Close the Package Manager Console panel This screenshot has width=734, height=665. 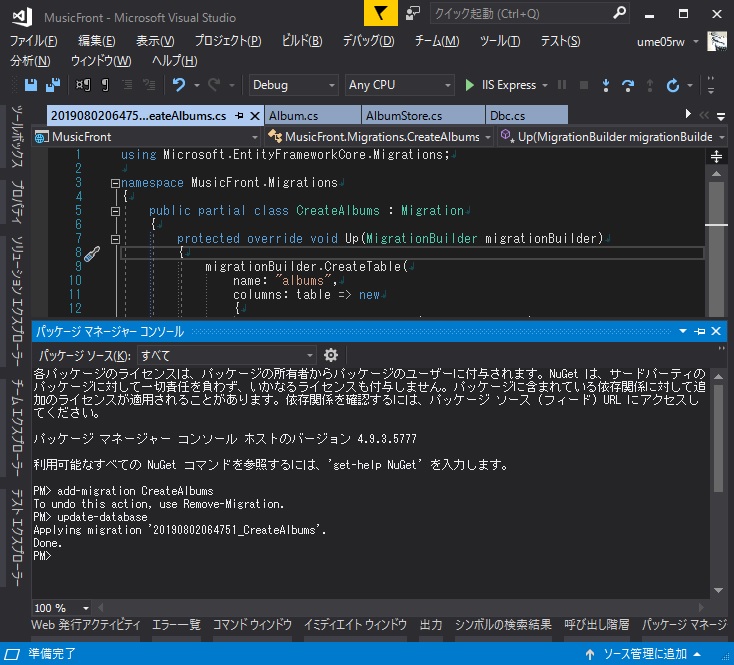(716, 331)
